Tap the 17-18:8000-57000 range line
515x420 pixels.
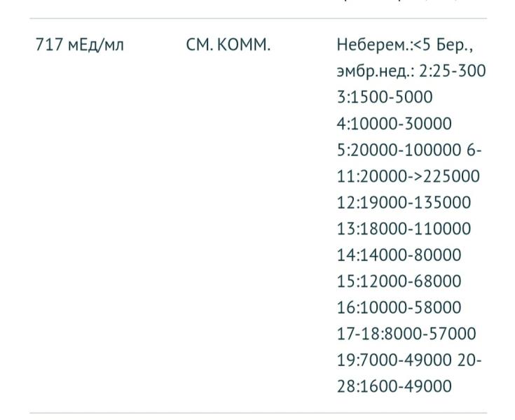pyautogui.click(x=406, y=334)
